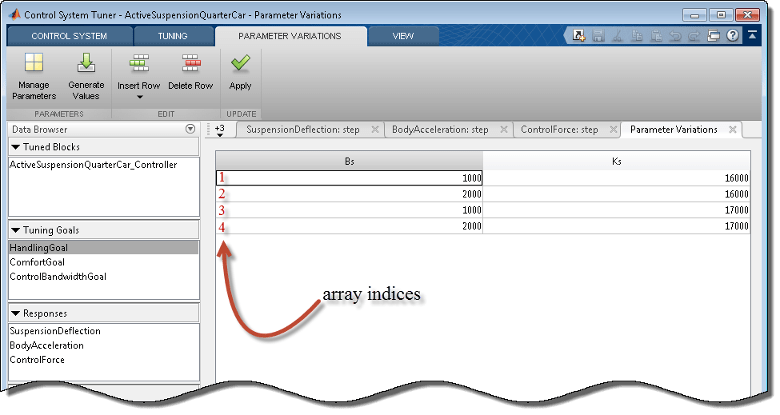Select Ks cell in row 4 with 17000

(616, 226)
